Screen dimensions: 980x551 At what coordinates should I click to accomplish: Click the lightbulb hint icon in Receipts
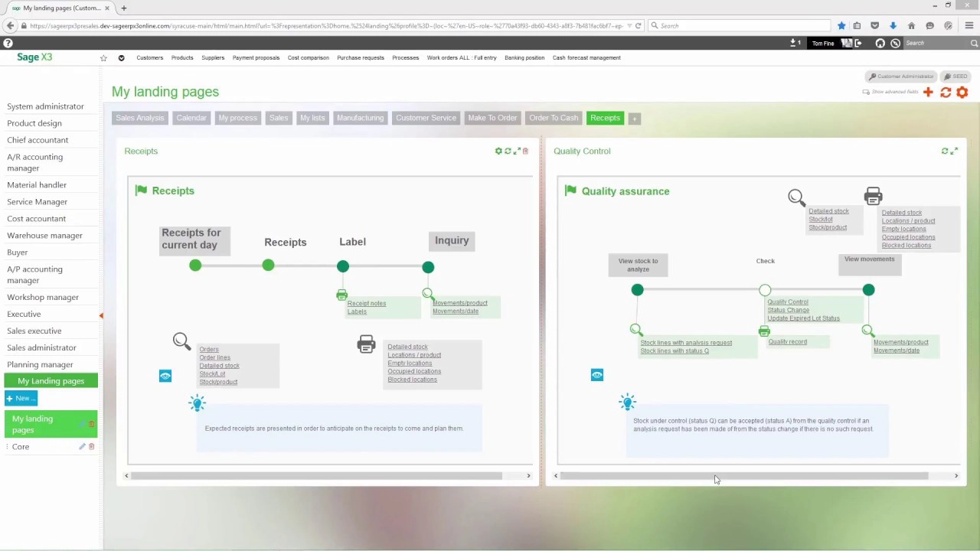pos(198,403)
